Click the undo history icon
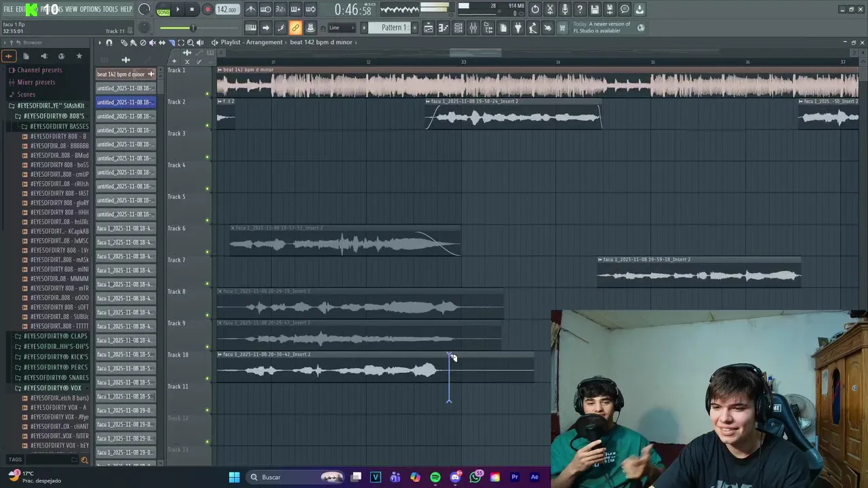The width and height of the screenshot is (868, 488). tap(536, 9)
